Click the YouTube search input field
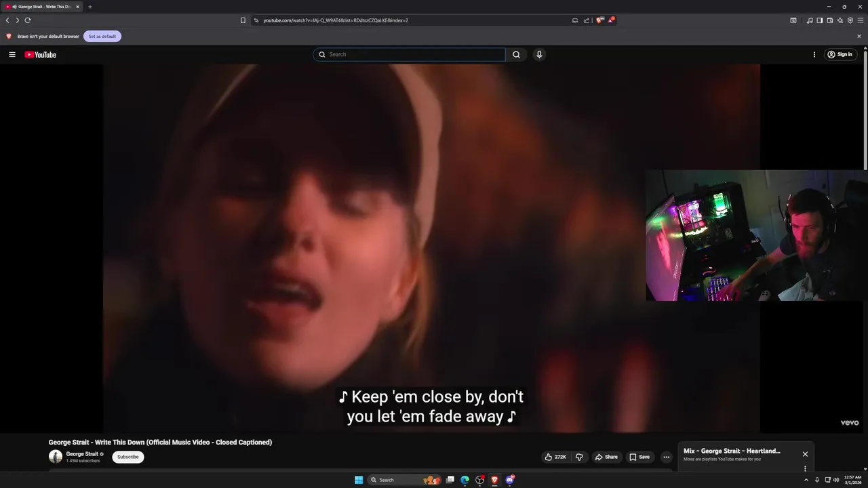Image resolution: width=868 pixels, height=488 pixels. (x=409, y=54)
